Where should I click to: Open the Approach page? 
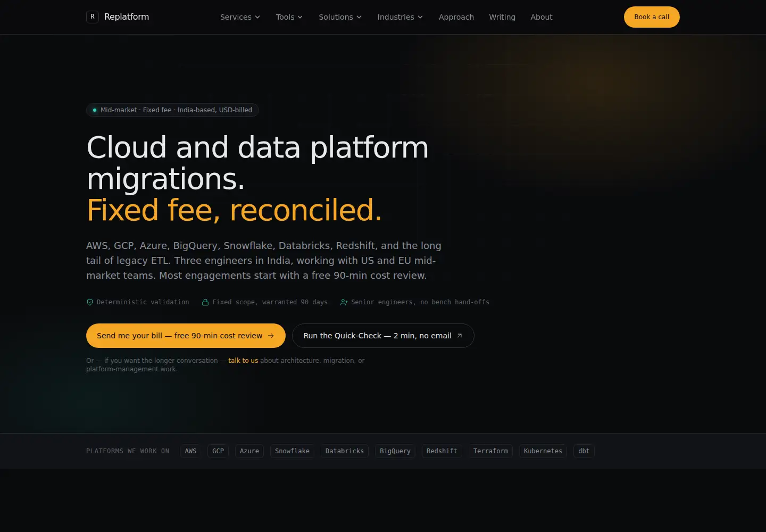tap(456, 17)
